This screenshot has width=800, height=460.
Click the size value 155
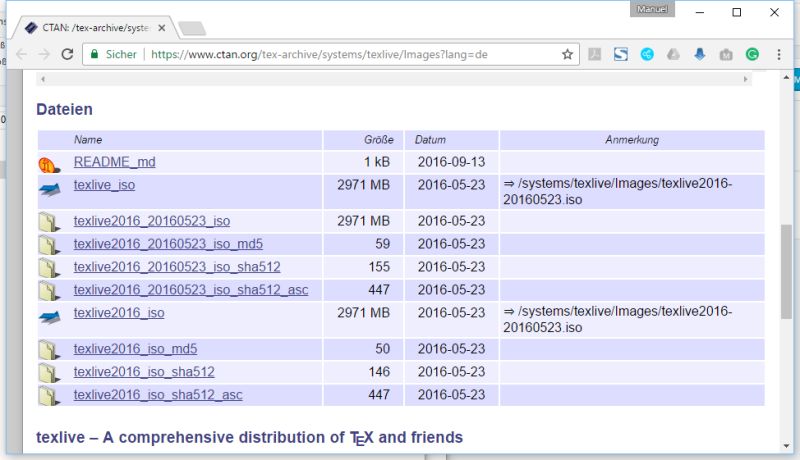[x=379, y=267]
